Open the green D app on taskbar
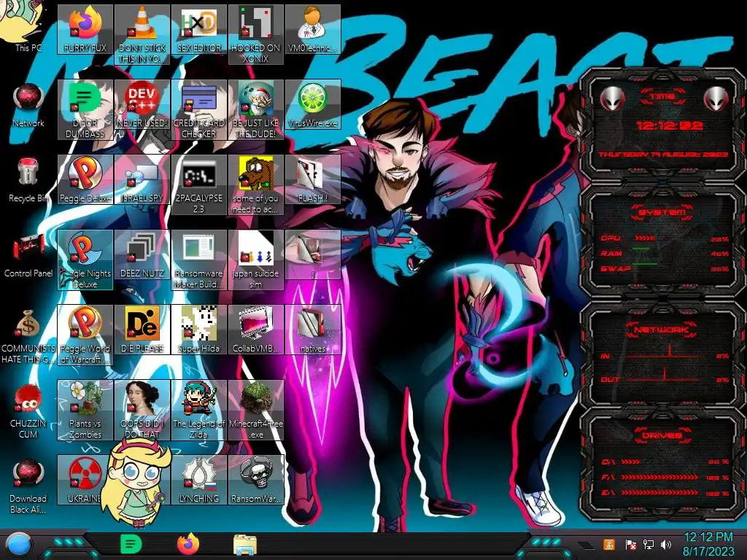The image size is (747, 560). (x=131, y=544)
